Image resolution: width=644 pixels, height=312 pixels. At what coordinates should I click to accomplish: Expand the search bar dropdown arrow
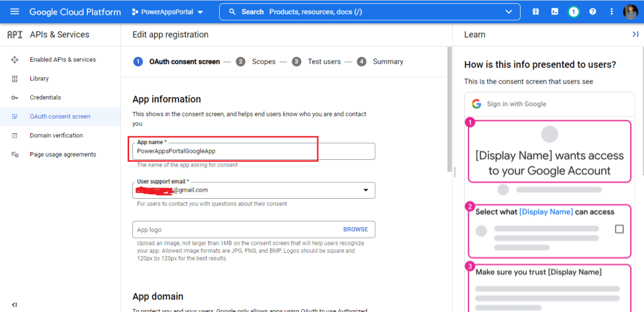coord(509,12)
